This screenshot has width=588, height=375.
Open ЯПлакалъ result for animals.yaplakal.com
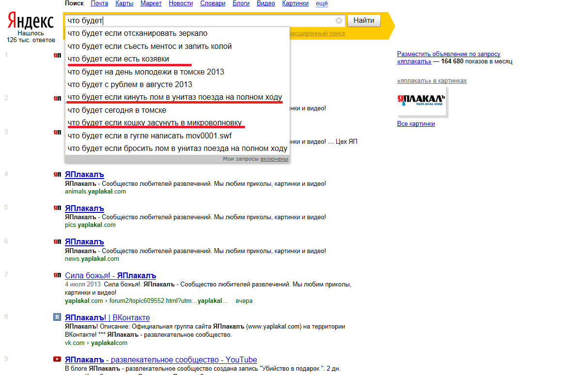pyautogui.click(x=84, y=174)
